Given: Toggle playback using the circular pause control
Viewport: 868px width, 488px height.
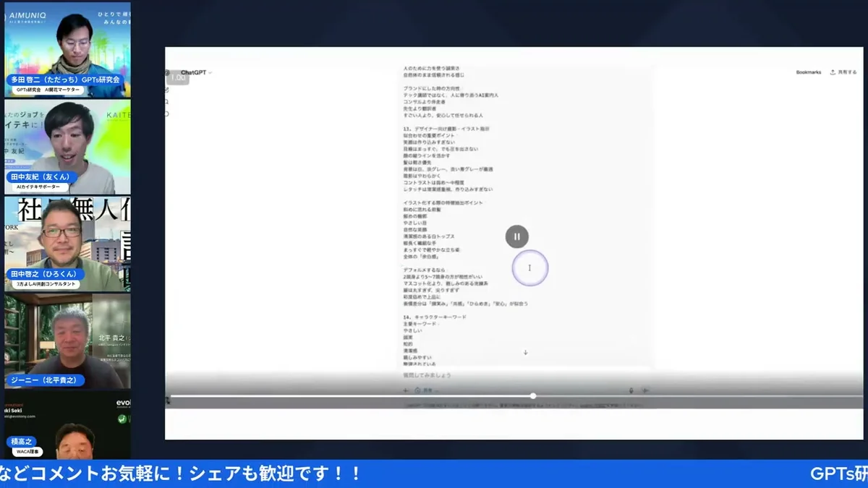Looking at the screenshot, I should click(516, 236).
